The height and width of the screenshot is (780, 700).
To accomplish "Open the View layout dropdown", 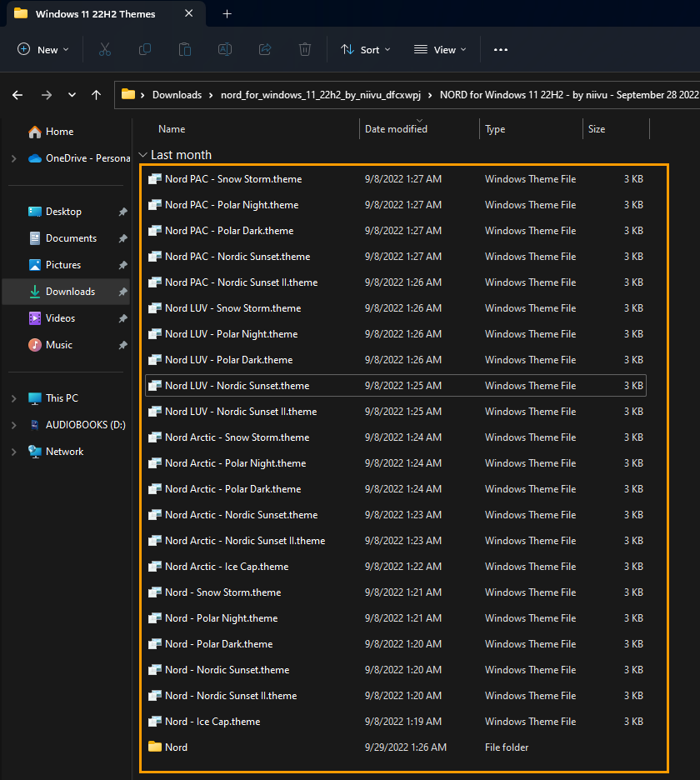I will click(440, 50).
